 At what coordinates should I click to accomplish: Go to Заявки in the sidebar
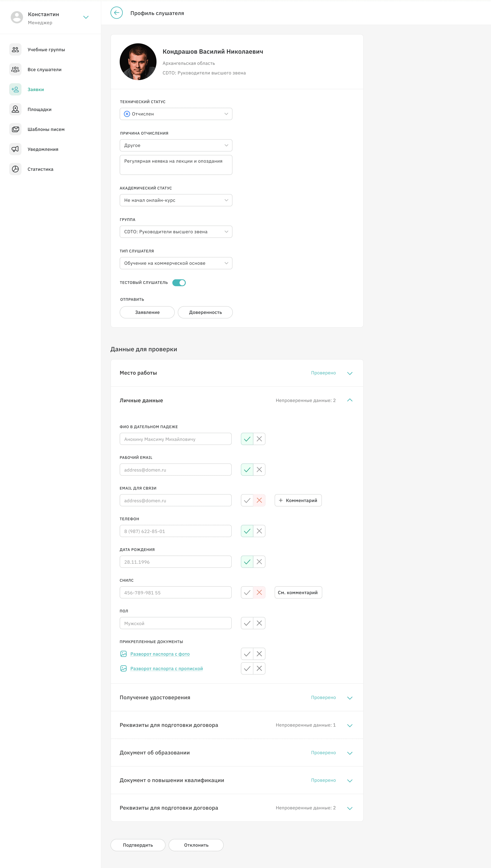pyautogui.click(x=36, y=89)
